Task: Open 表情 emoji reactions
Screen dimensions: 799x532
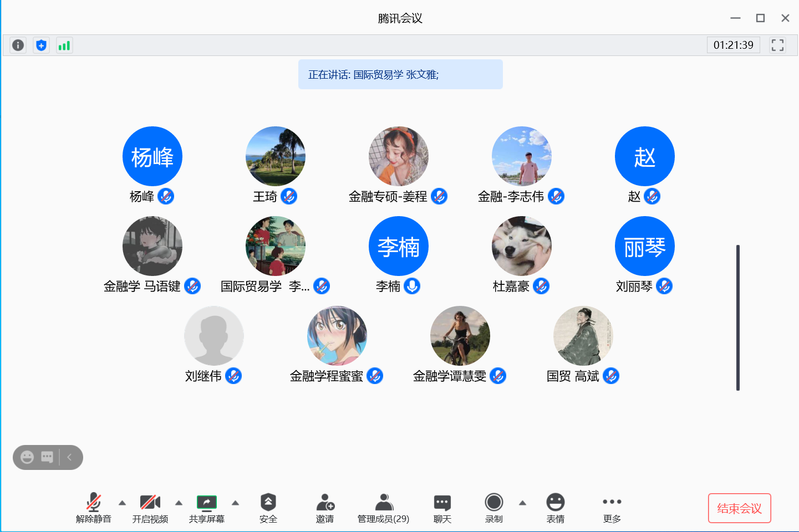Action: [x=555, y=508]
